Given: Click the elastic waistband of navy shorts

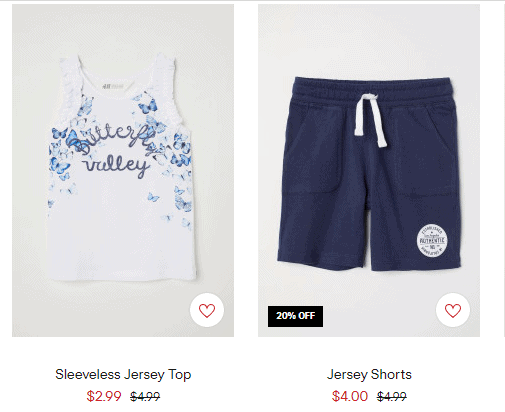Looking at the screenshot, I should (x=371, y=89).
